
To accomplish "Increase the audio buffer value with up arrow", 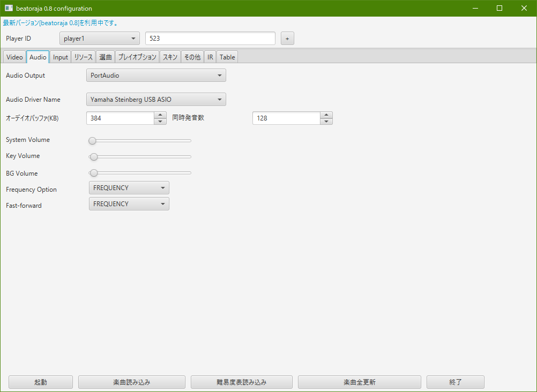I will click(x=160, y=115).
